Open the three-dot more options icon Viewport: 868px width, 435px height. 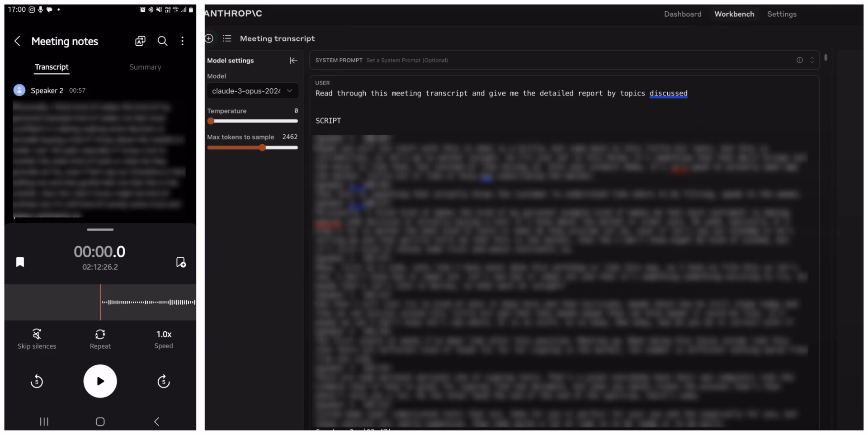pos(183,41)
